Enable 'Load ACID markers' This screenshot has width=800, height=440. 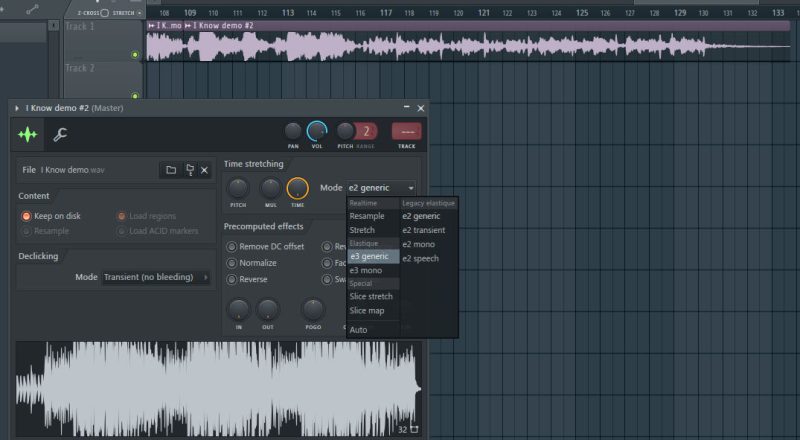[x=158, y=231]
